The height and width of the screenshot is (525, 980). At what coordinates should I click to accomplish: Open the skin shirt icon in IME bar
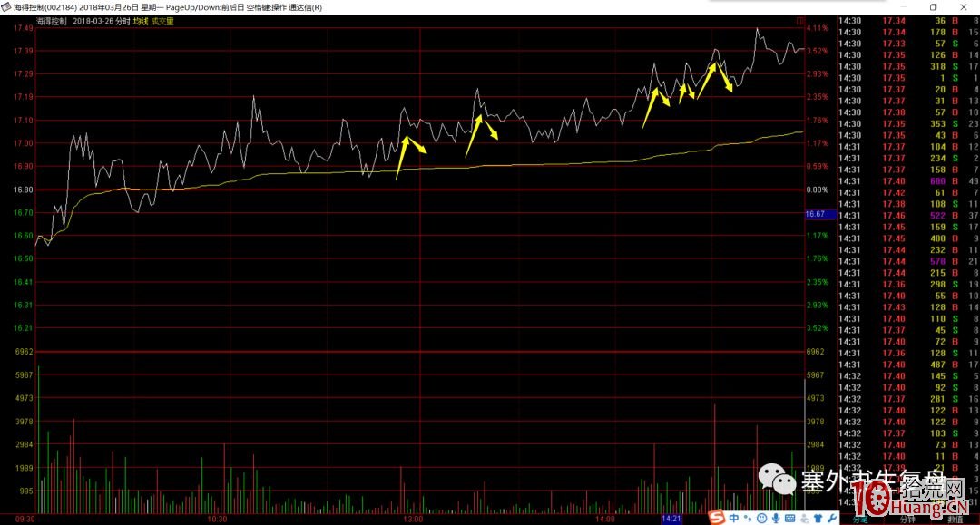[818, 518]
